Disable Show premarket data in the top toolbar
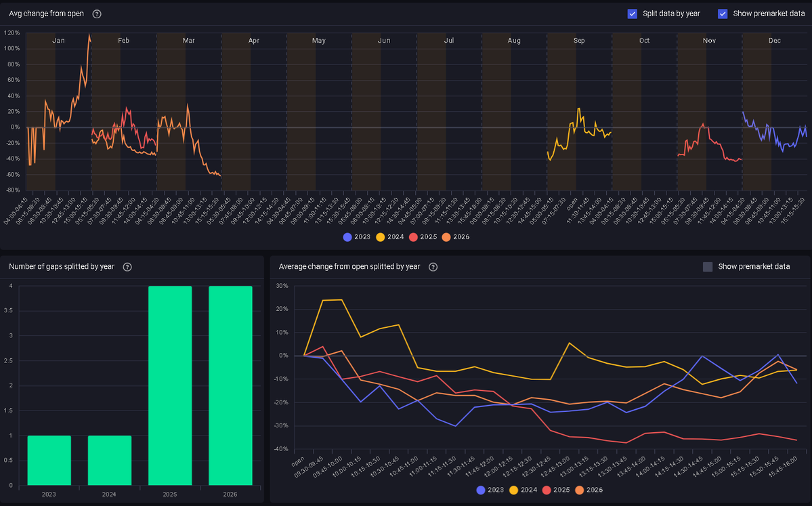 pos(722,14)
